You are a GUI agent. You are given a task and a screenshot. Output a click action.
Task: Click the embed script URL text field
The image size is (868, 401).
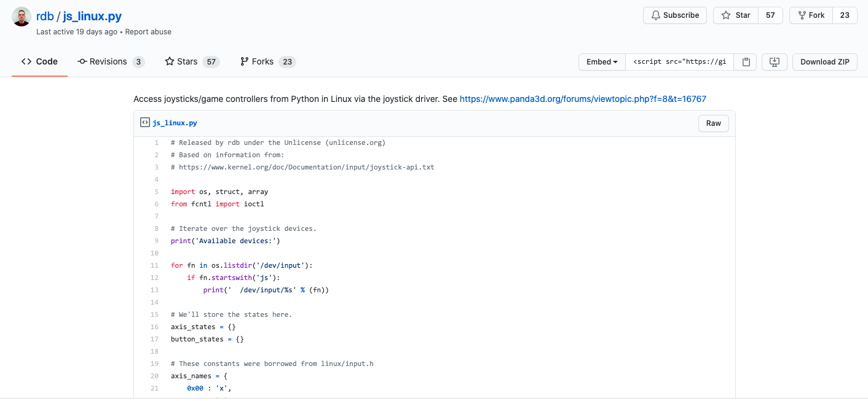click(x=679, y=62)
